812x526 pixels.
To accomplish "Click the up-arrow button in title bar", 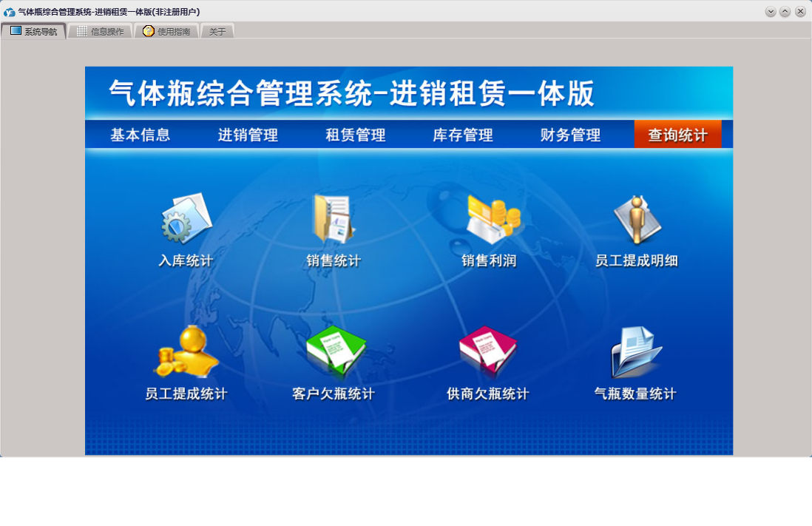I will point(785,11).
